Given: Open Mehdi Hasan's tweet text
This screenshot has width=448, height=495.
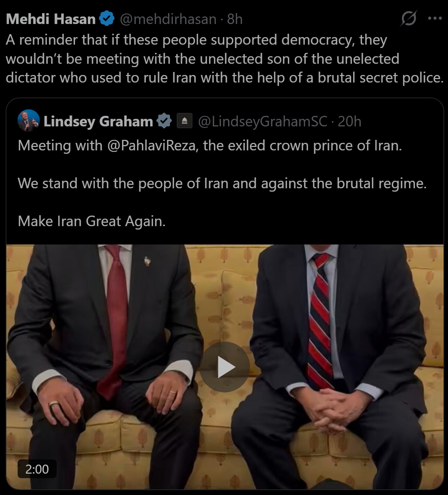Looking at the screenshot, I should point(225,59).
